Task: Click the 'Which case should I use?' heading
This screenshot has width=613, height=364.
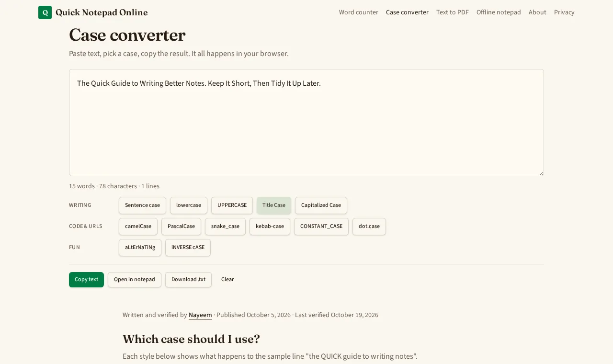Action: pos(191,339)
